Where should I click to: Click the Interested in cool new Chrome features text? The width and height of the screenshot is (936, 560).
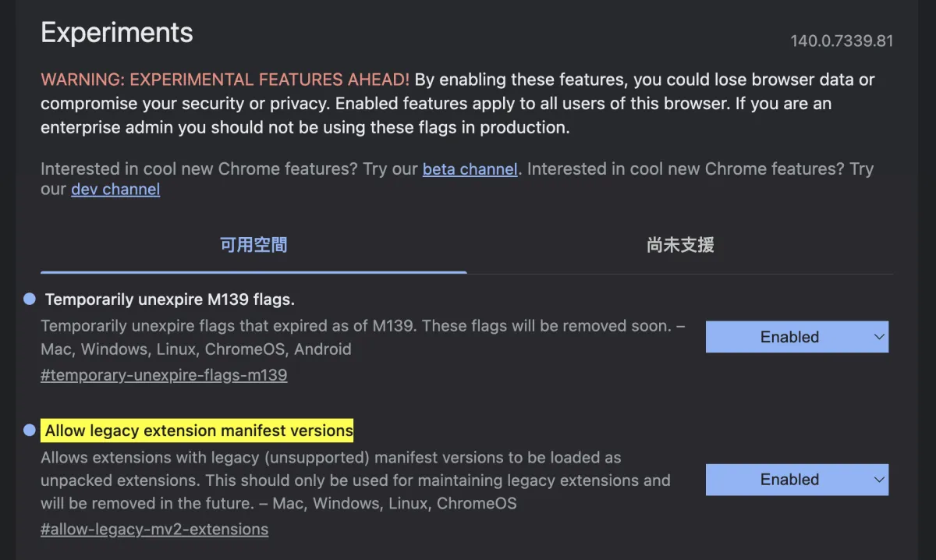point(230,169)
